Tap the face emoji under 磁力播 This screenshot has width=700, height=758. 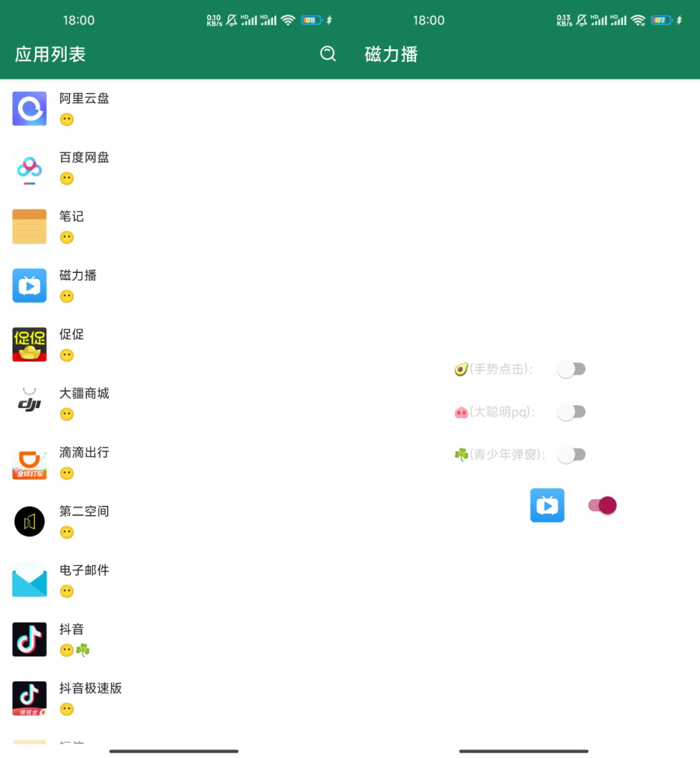(67, 296)
